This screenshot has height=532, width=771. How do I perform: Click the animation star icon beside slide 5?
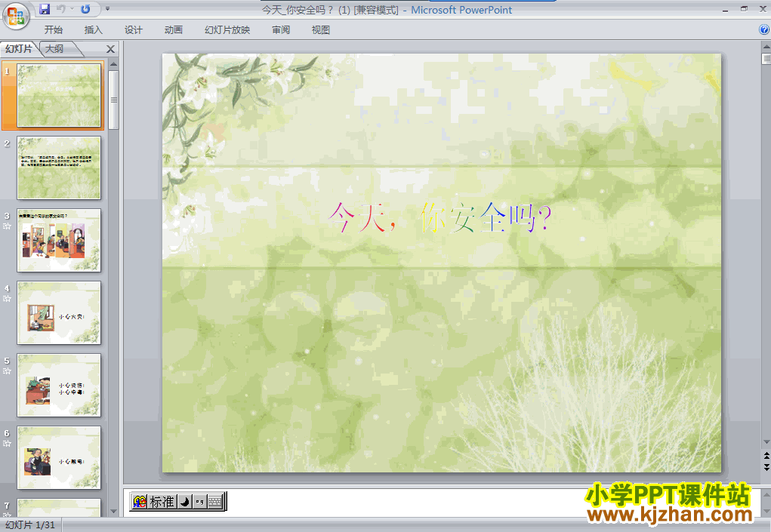[x=7, y=371]
